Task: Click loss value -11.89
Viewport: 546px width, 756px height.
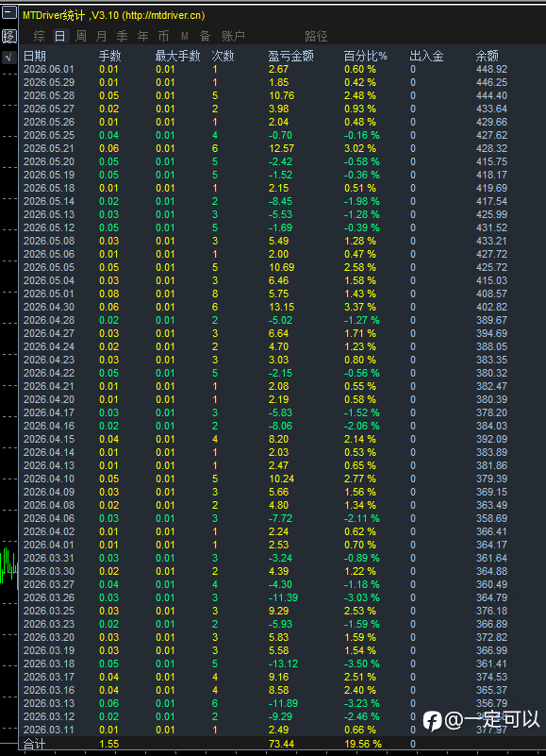Action: (283, 703)
